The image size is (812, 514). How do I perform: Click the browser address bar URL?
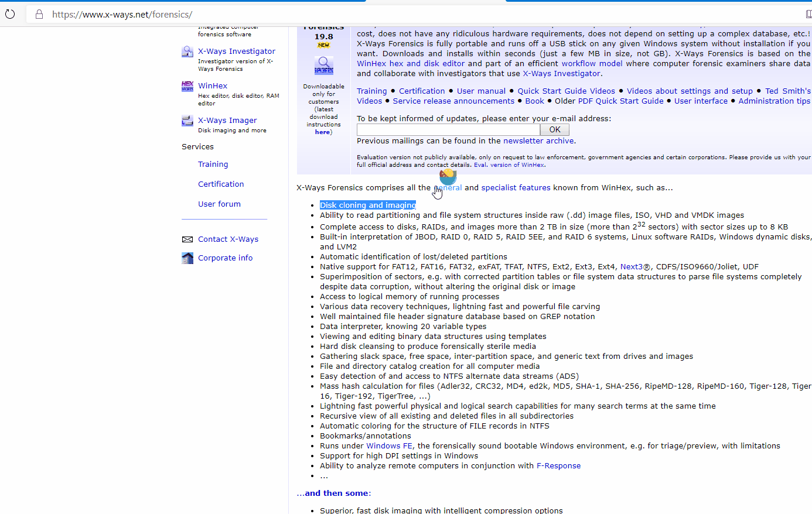click(x=122, y=14)
